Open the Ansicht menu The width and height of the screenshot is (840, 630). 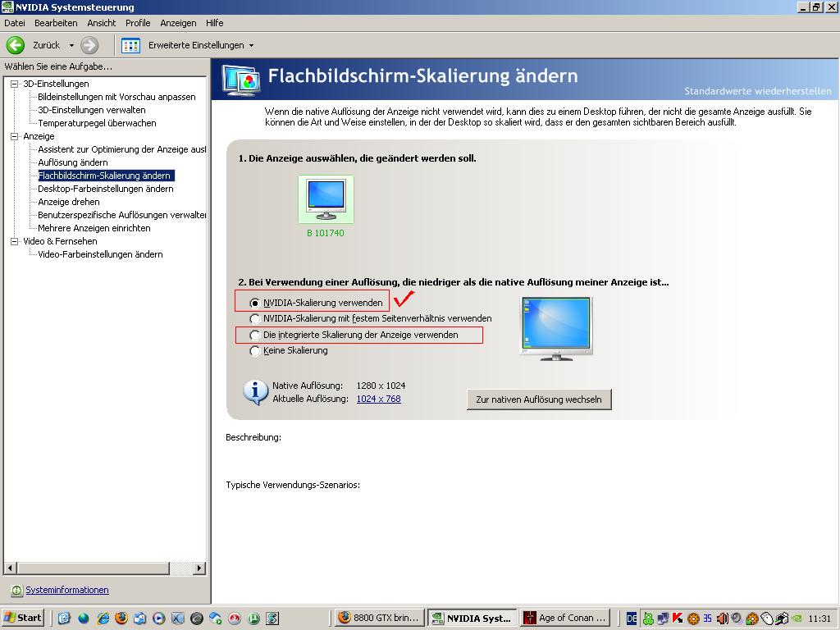101,23
